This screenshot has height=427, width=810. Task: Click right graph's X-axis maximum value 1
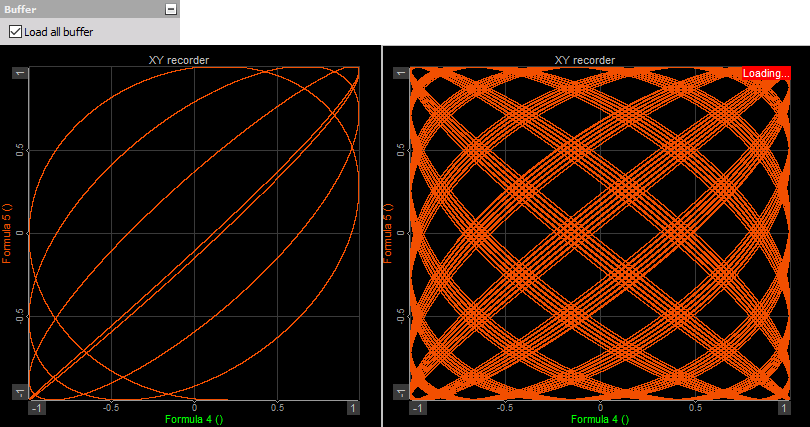784,408
